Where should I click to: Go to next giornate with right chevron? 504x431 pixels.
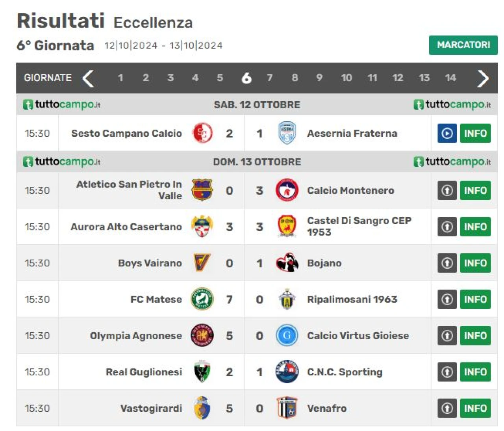(x=483, y=78)
